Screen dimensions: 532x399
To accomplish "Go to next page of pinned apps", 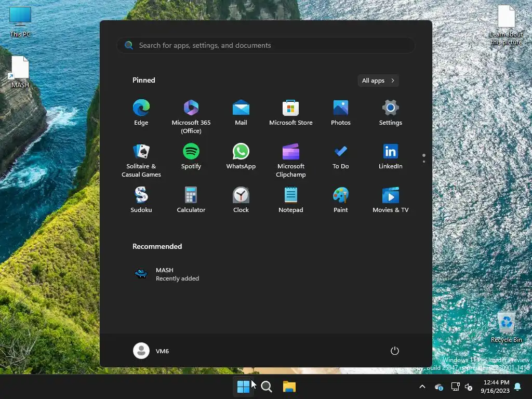I will pos(424,162).
